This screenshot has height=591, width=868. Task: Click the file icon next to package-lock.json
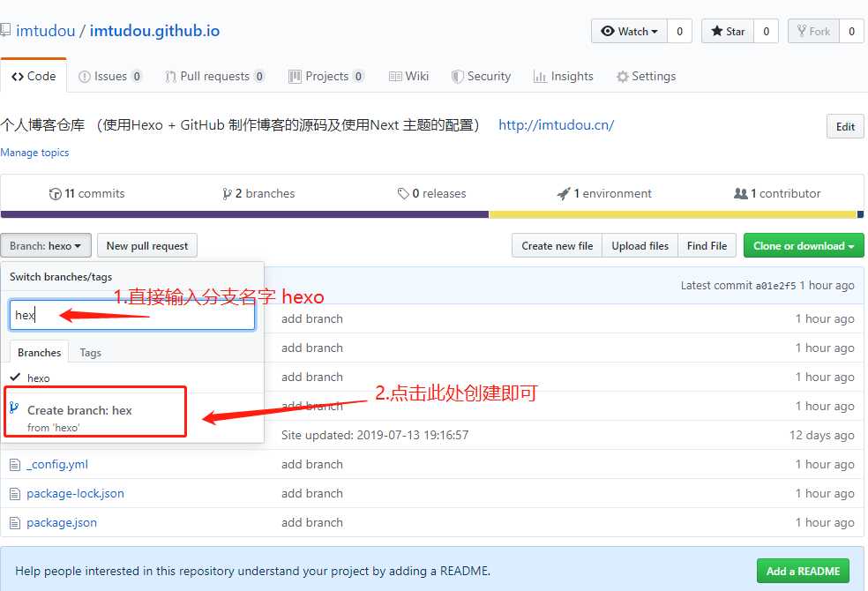click(x=15, y=494)
